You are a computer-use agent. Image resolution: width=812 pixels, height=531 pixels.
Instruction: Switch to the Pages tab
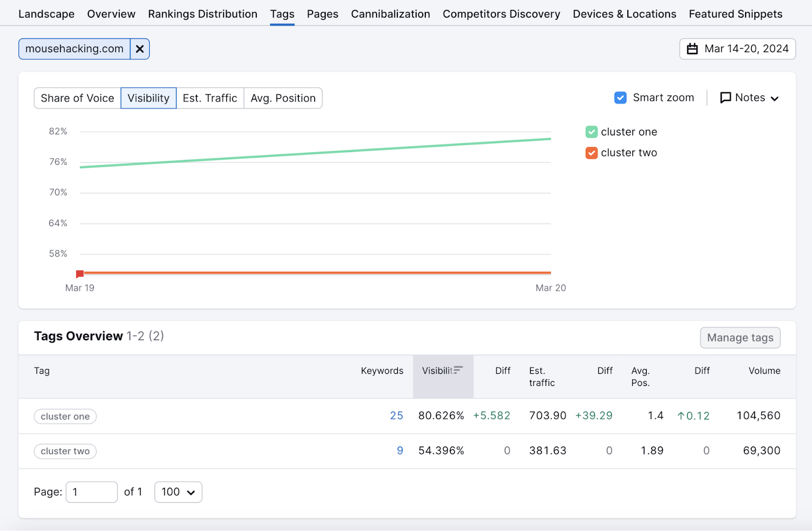322,14
